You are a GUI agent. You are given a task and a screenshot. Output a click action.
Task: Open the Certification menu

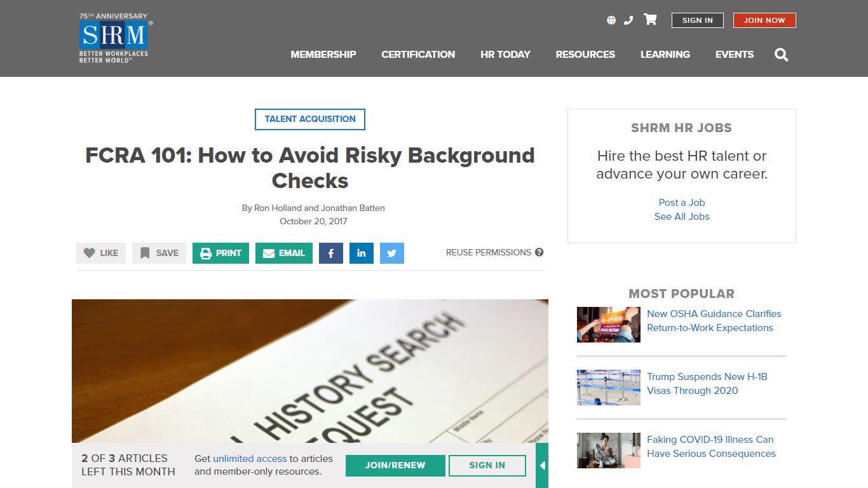click(x=418, y=55)
